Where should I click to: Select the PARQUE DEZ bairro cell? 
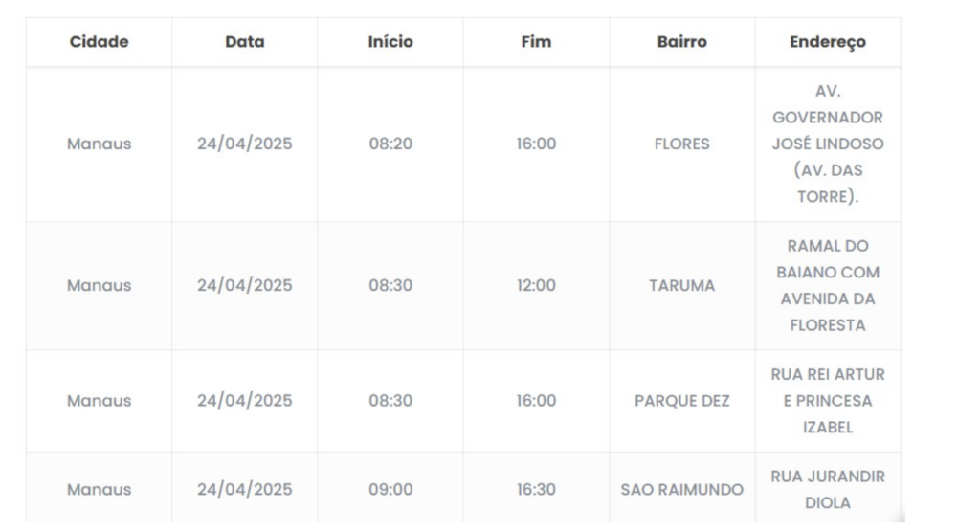pyautogui.click(x=682, y=401)
